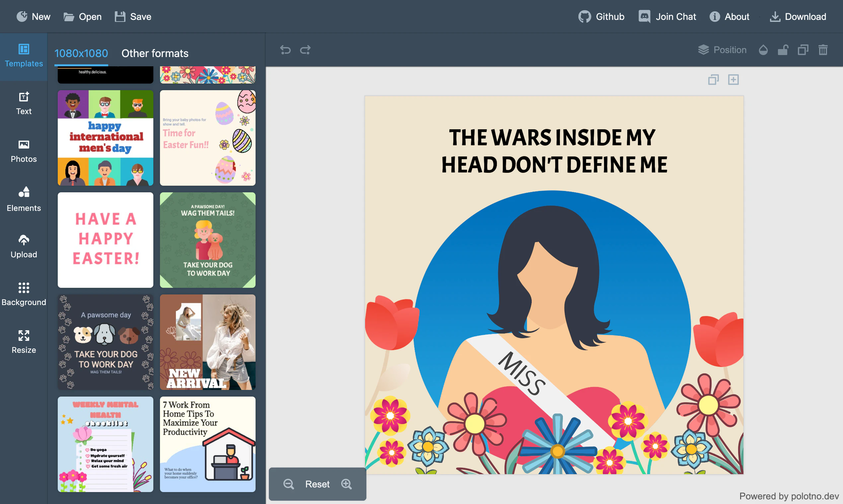
Task: Add a new page with the plus icon
Action: click(x=733, y=80)
